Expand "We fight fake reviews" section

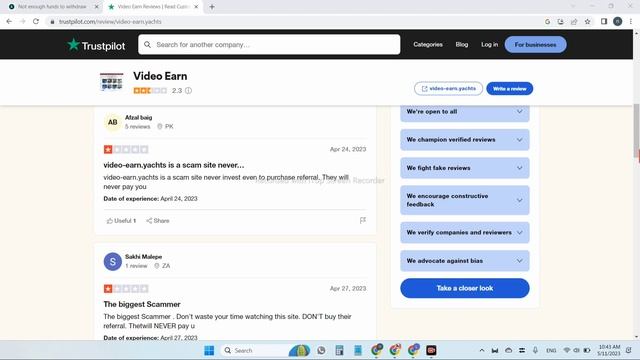pyautogui.click(x=465, y=168)
